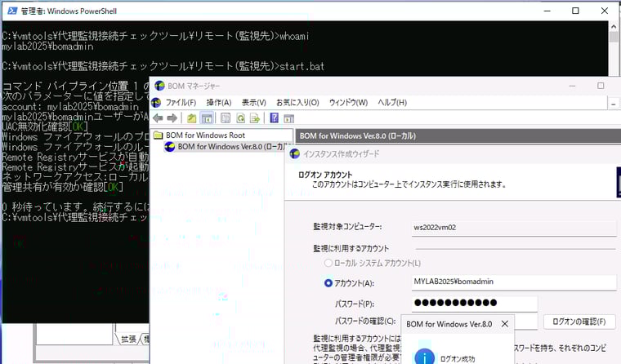The width and height of the screenshot is (621, 364).
Task: Click the Properties toolbar icon
Action: [x=226, y=118]
